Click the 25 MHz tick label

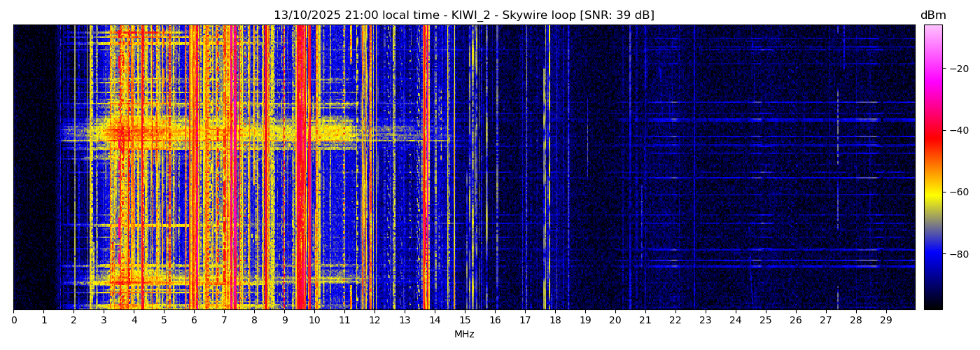(x=765, y=321)
